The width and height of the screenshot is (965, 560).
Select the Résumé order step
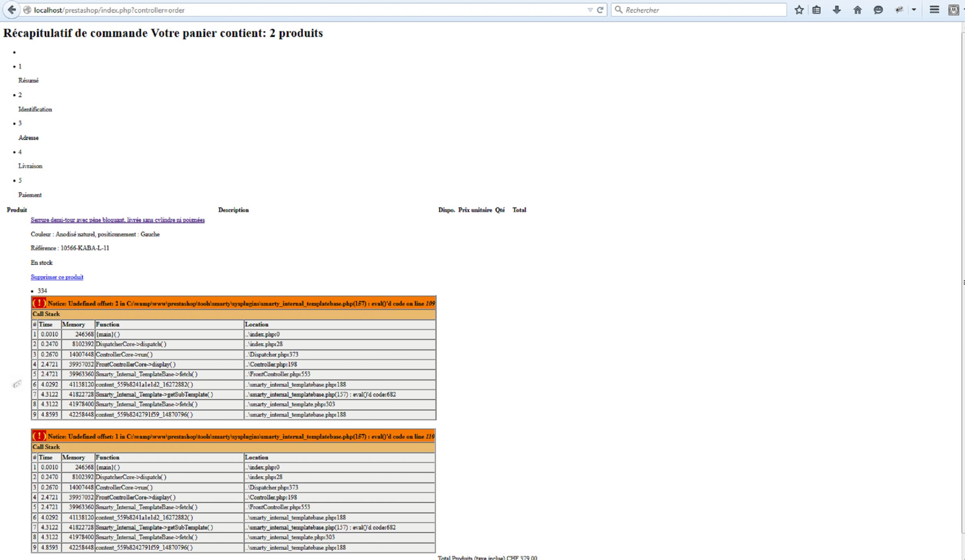coord(28,80)
